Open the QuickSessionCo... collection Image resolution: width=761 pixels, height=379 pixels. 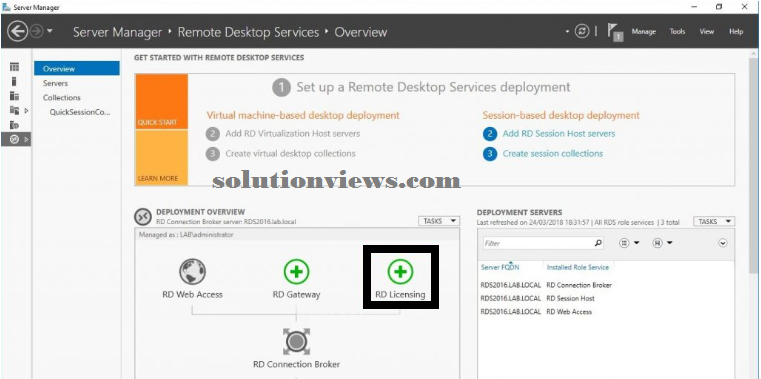click(80, 112)
